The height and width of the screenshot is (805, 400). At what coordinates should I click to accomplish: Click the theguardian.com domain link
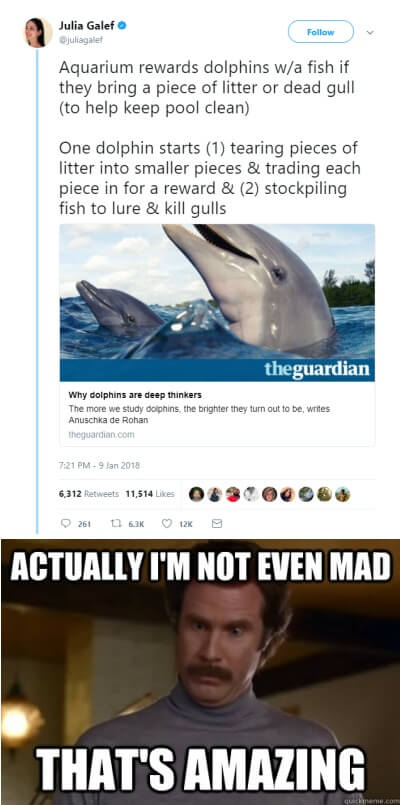click(101, 434)
